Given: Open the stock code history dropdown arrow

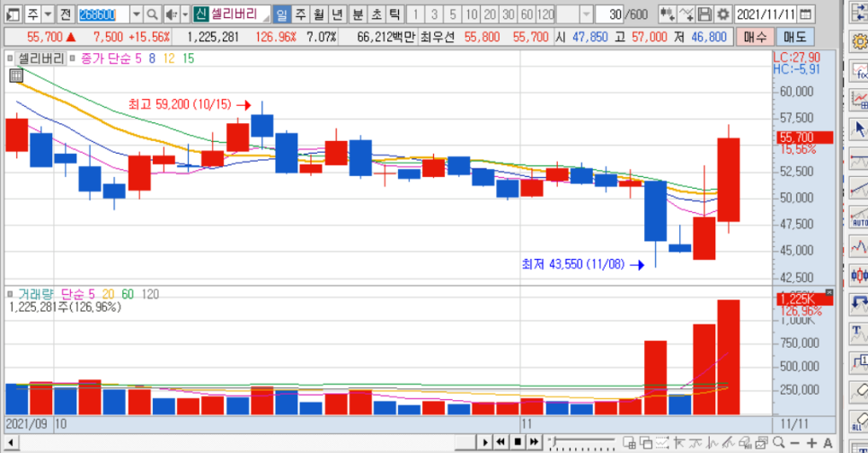Looking at the screenshot, I should point(137,14).
